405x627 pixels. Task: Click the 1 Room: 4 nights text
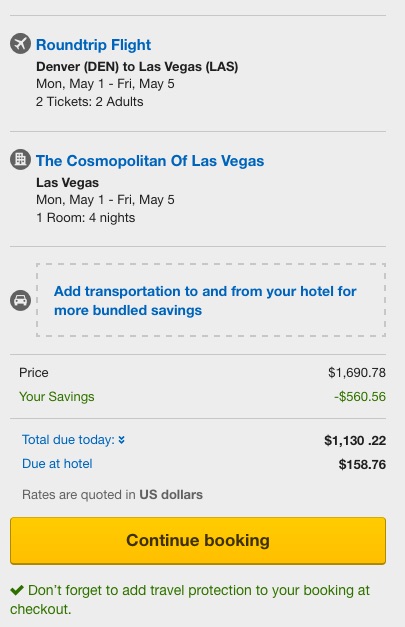coord(86,218)
